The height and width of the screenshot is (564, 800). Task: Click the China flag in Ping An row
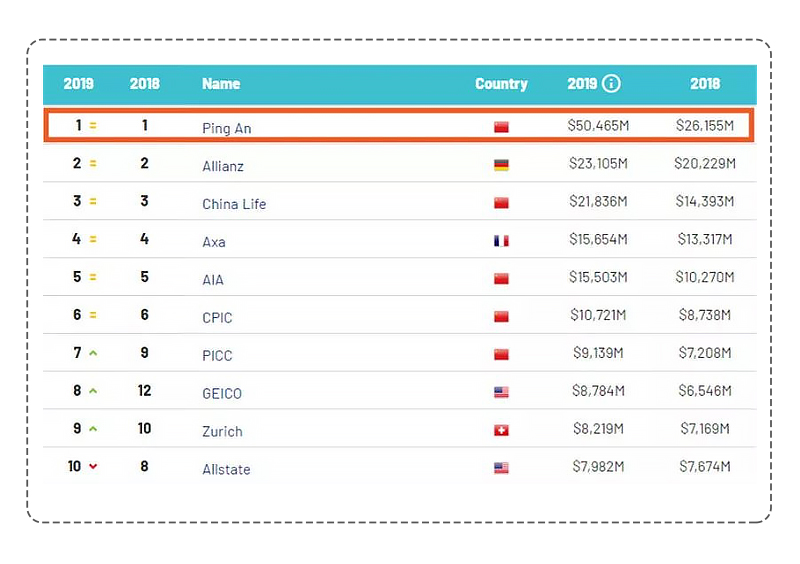(x=501, y=127)
